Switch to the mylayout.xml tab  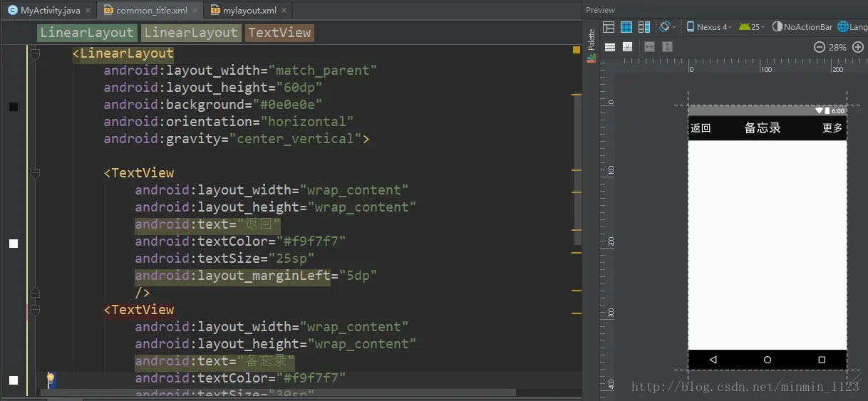pyautogui.click(x=249, y=11)
